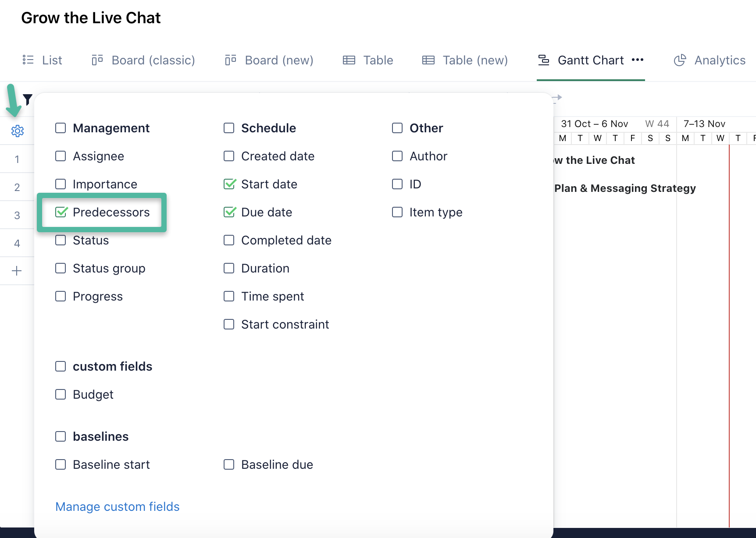Click the Analytics pie chart icon
756x538 pixels.
[680, 60]
